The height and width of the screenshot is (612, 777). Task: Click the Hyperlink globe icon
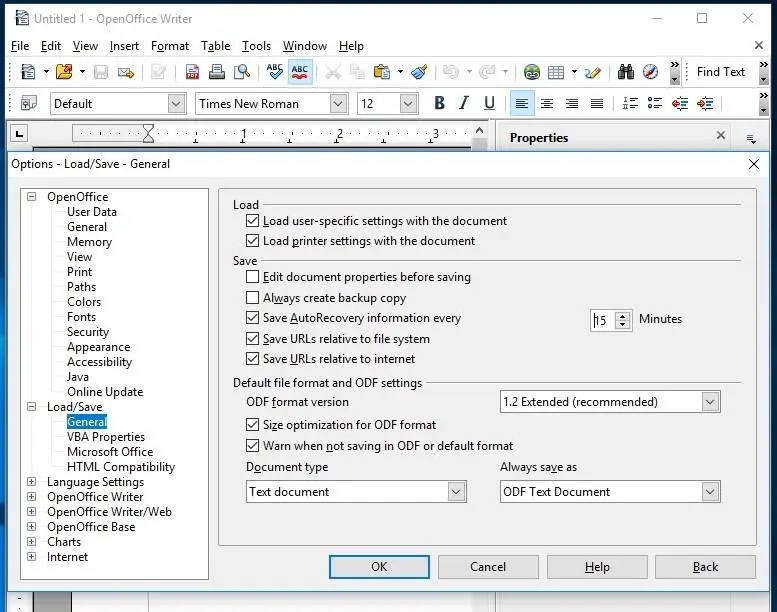pyautogui.click(x=532, y=72)
